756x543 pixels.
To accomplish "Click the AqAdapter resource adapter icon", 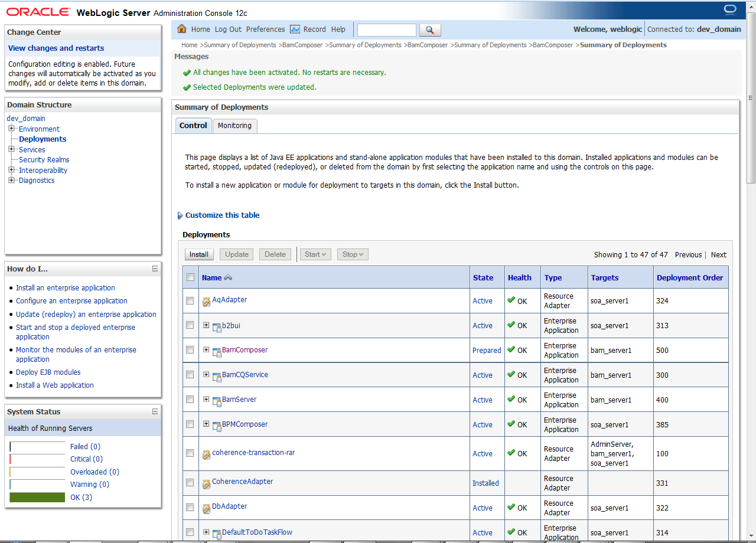I will pos(207,302).
